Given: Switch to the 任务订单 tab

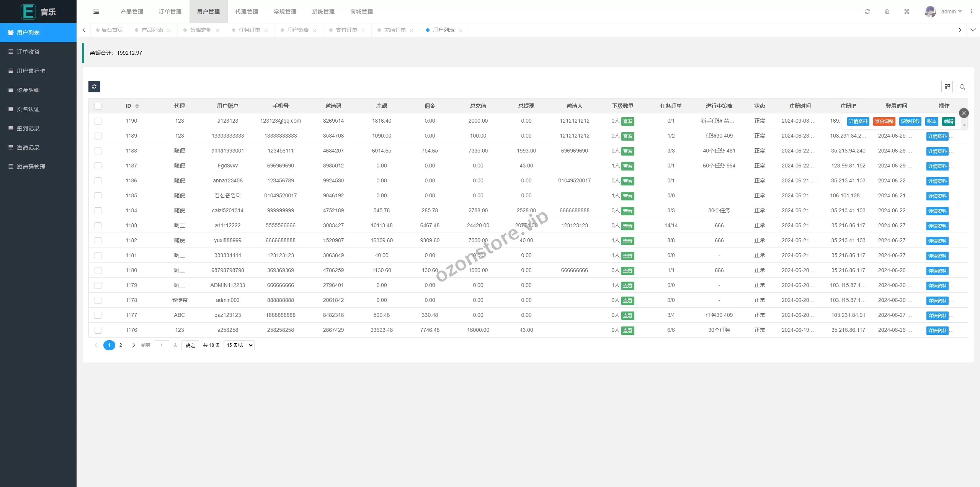Looking at the screenshot, I should tap(249, 30).
